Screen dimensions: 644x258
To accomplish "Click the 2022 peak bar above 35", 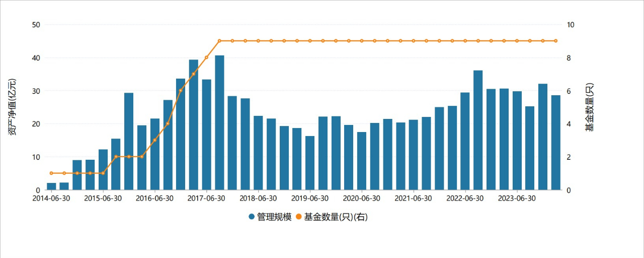I will [x=478, y=130].
